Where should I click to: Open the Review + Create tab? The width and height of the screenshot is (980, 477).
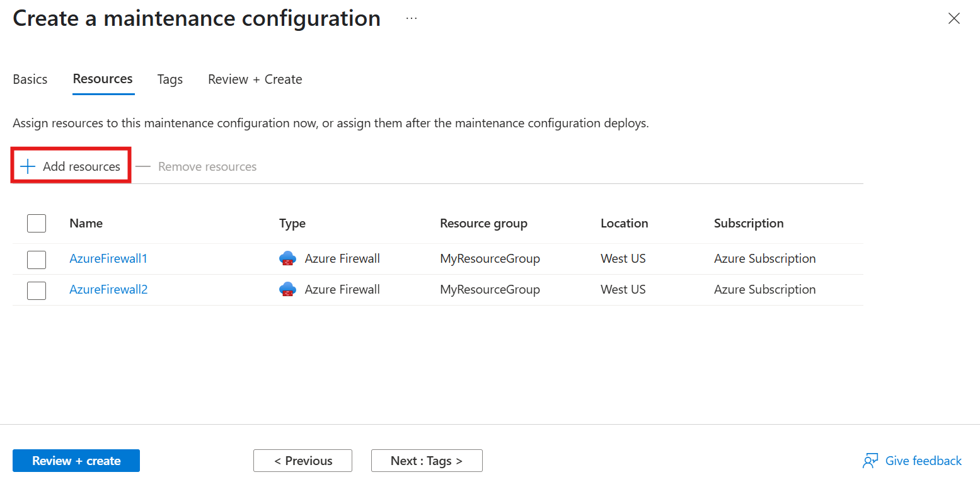[255, 79]
